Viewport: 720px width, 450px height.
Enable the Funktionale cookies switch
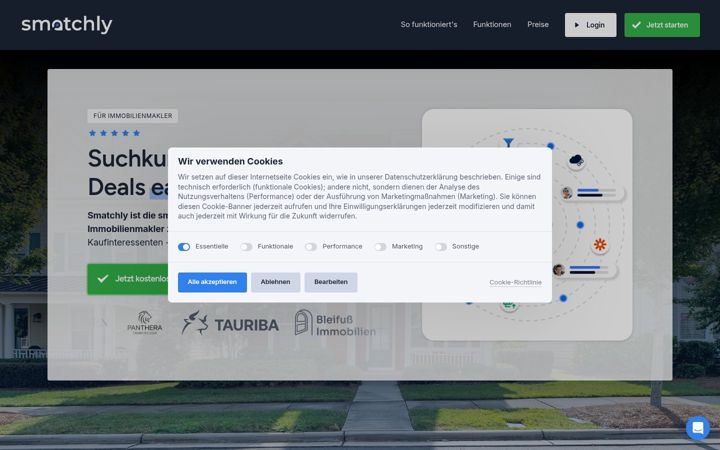click(246, 247)
